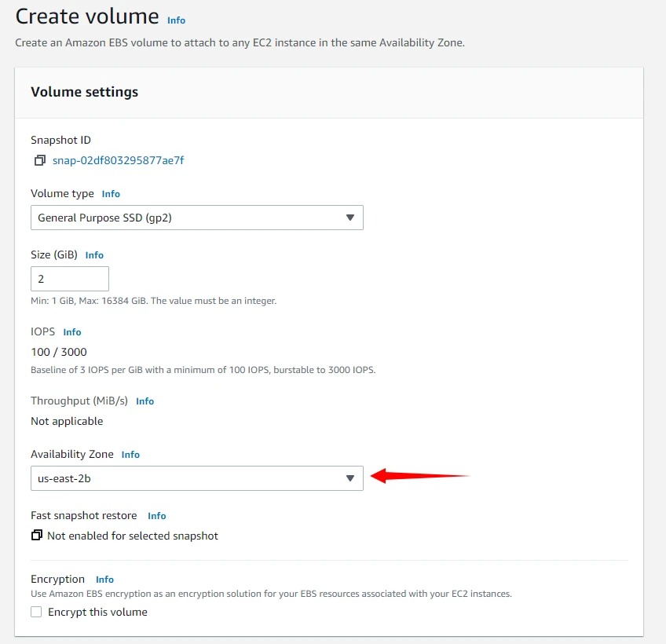This screenshot has width=666, height=644.
Task: Click Info beside Availability Zone label
Action: click(x=130, y=455)
